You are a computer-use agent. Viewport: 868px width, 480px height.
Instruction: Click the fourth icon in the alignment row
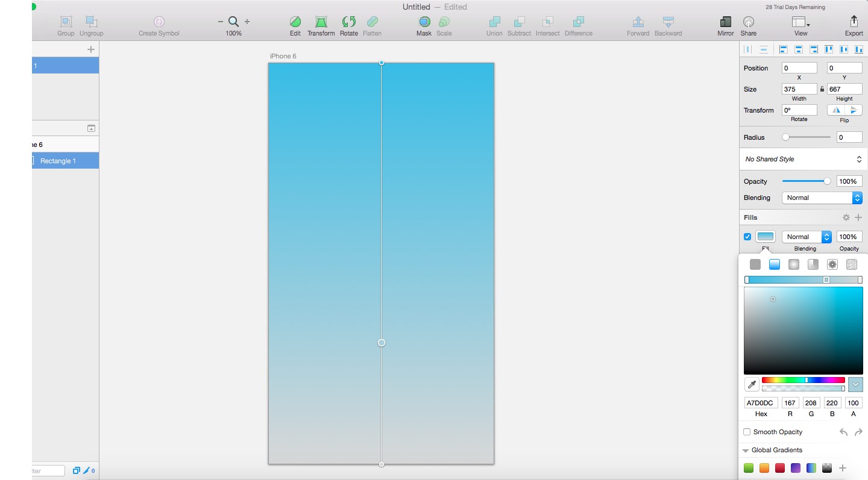[799, 49]
